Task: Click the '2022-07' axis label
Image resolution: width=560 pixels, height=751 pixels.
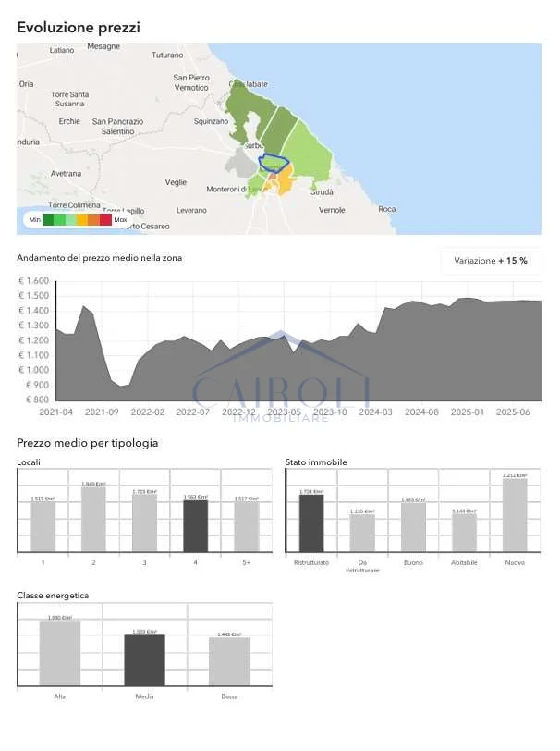Action: click(193, 412)
